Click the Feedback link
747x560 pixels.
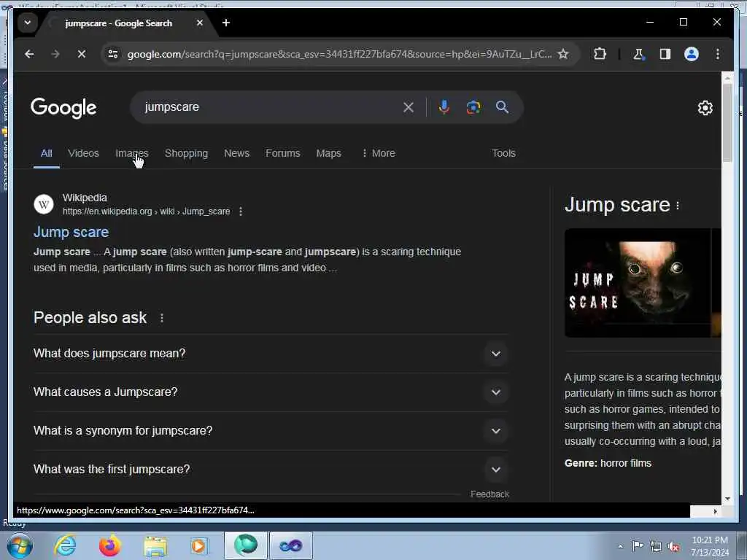tap(489, 494)
